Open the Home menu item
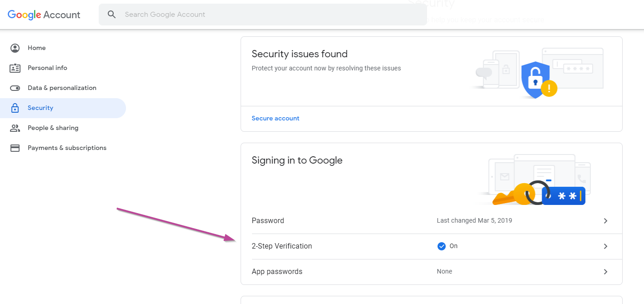Image resolution: width=644 pixels, height=304 pixels. [37, 48]
